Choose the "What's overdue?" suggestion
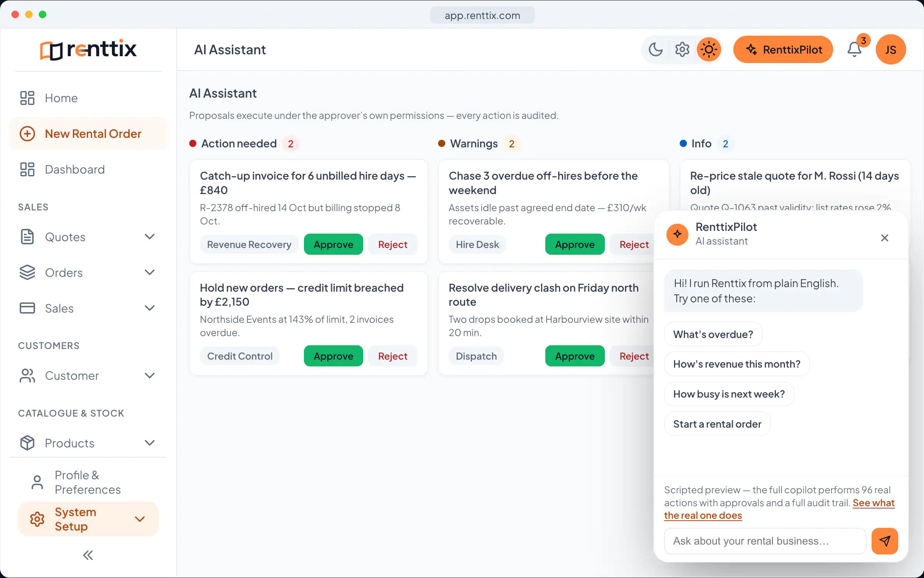 click(713, 334)
